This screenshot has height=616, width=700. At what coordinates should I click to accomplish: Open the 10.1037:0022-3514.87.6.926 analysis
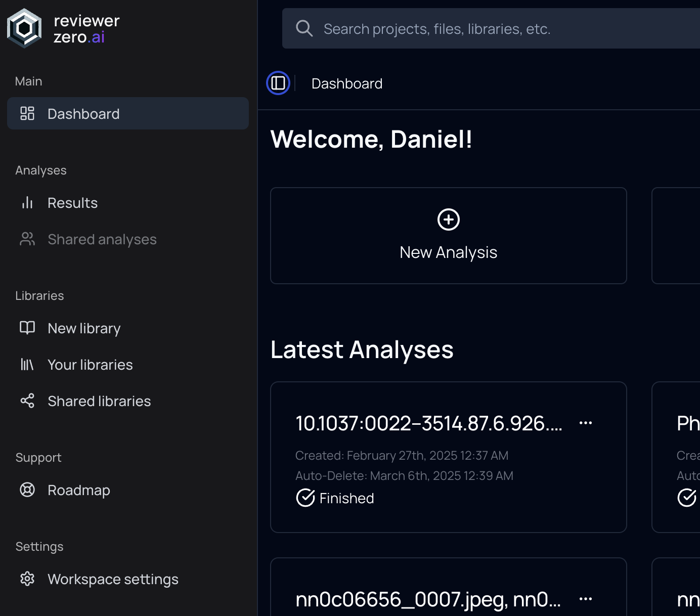(x=429, y=424)
